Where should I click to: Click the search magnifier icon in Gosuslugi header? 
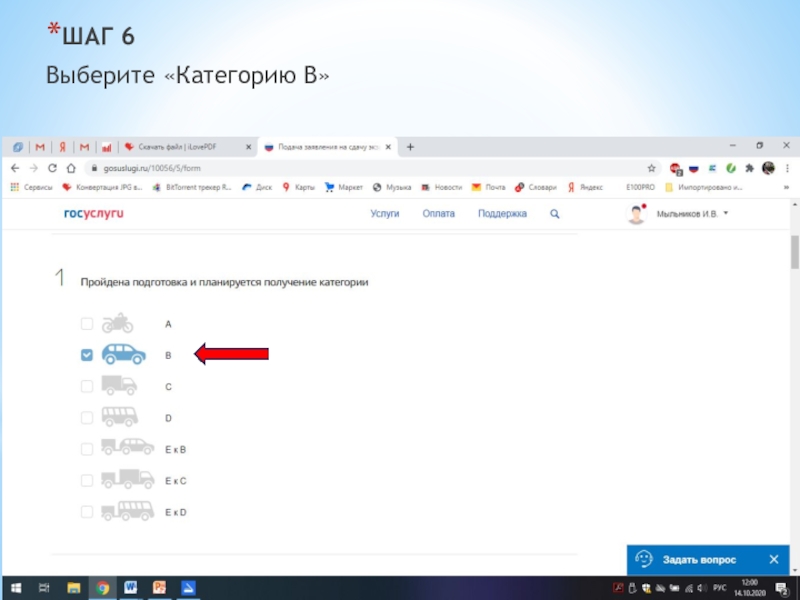[555, 214]
